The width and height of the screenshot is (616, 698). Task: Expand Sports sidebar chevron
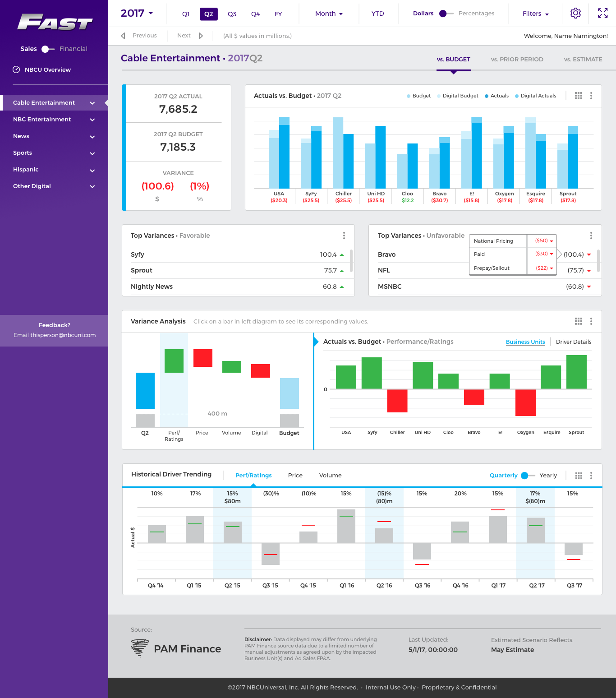coord(92,153)
